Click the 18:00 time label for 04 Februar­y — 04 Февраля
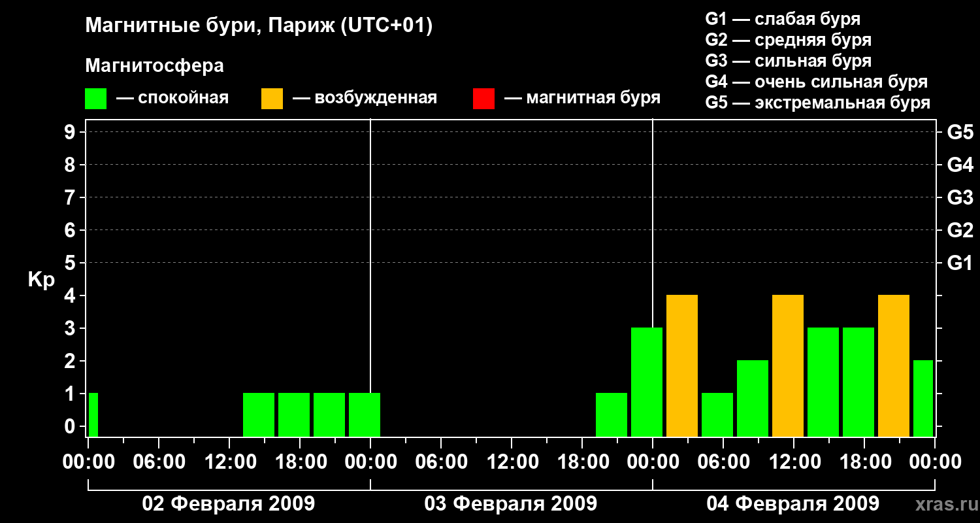This screenshot has width=980, height=523. (x=864, y=462)
